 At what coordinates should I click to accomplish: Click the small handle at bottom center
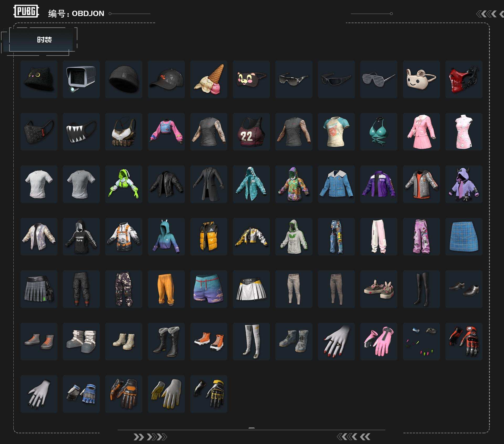[251, 428]
